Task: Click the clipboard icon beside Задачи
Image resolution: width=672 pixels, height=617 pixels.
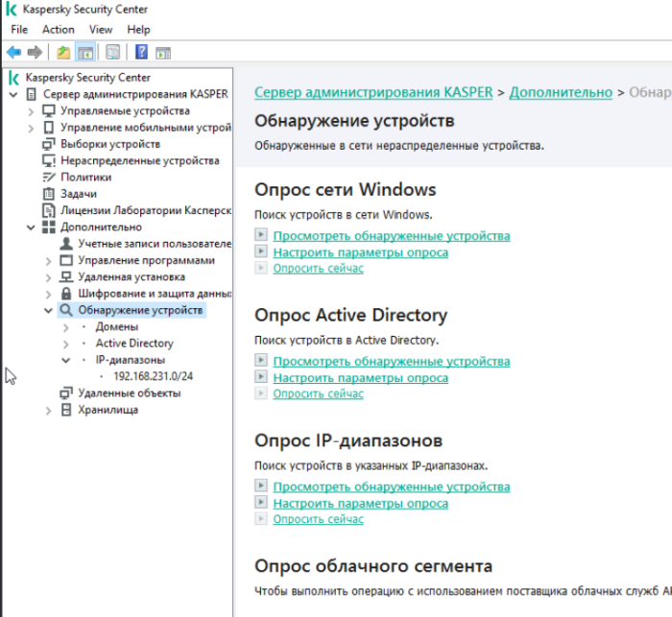Action: (49, 194)
